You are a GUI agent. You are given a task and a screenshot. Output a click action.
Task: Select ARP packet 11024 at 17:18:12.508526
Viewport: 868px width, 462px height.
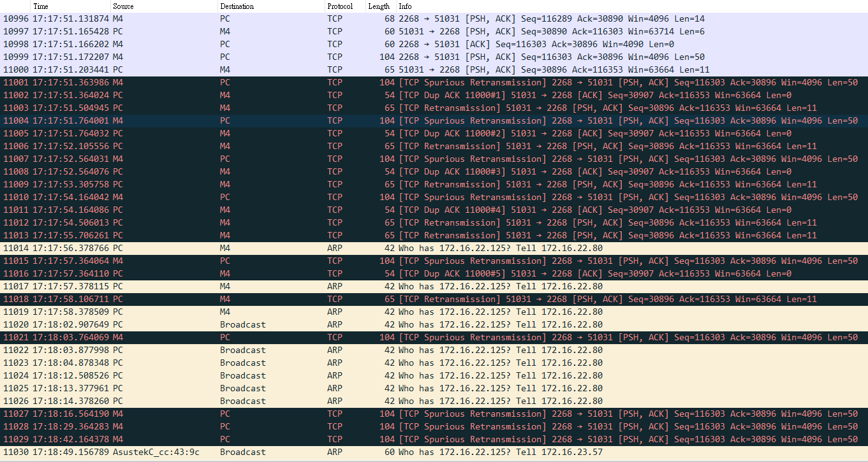pyautogui.click(x=434, y=376)
